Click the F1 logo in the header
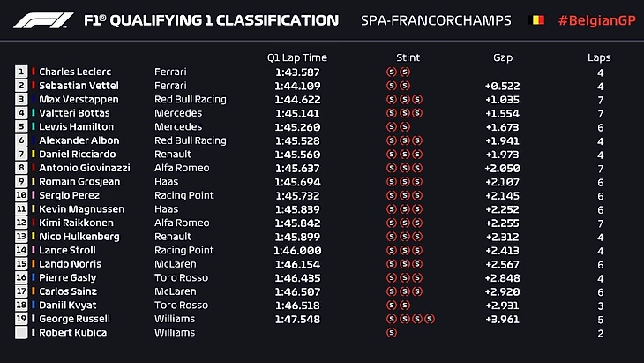Viewport: 644px width, 363px height. [x=45, y=20]
